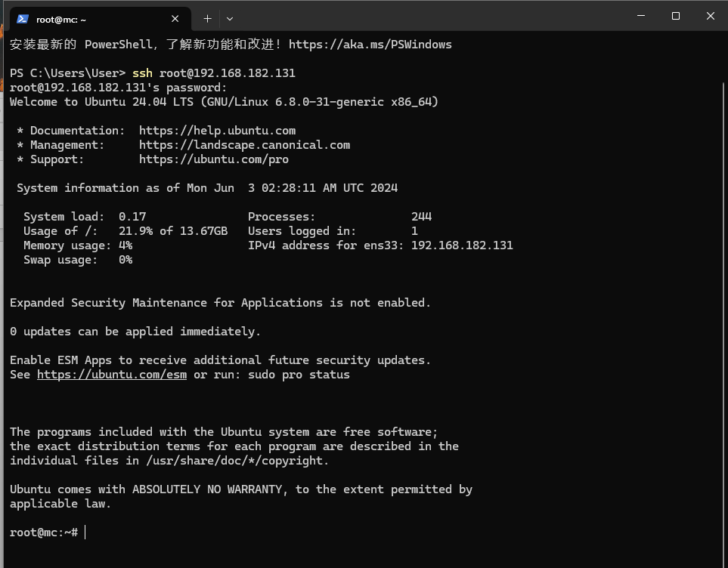Click the 'sudo pro status' command text

pyautogui.click(x=299, y=375)
